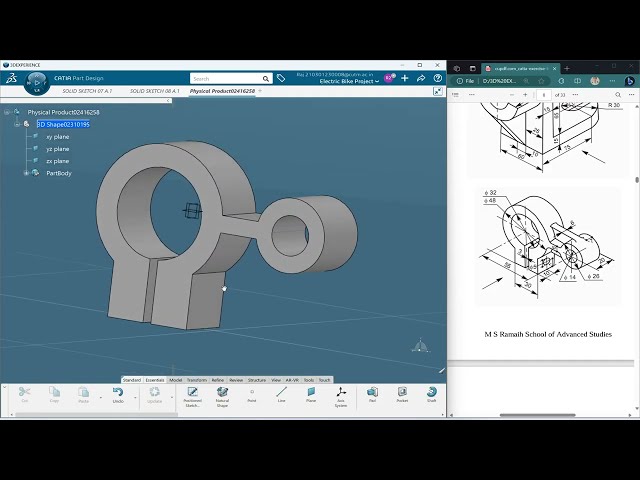The height and width of the screenshot is (480, 640).
Task: Open the Paste options dropdown arrow
Action: [101, 397]
